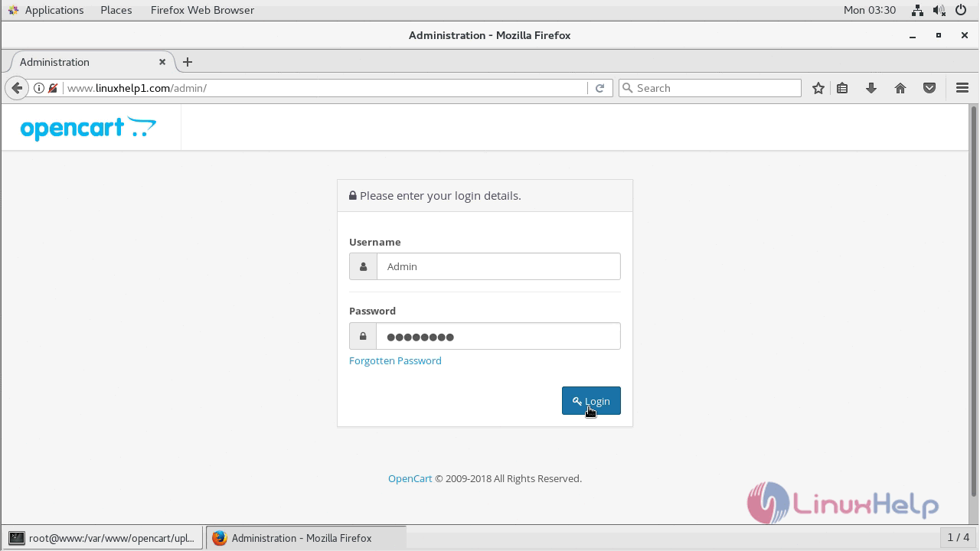Focus the Username input field
This screenshot has height=551, width=980.
coord(498,266)
